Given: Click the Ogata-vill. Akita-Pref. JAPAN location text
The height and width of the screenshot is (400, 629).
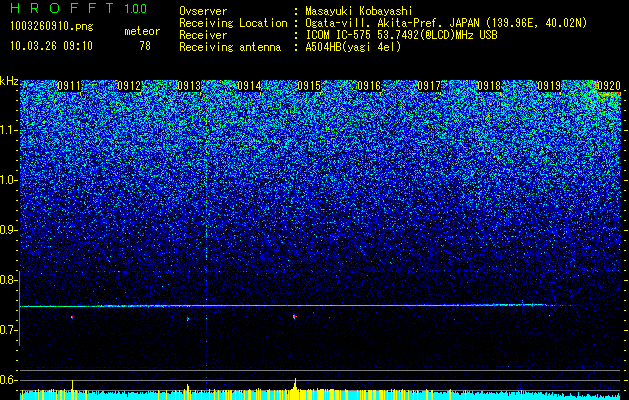Looking at the screenshot, I should [x=446, y=24].
